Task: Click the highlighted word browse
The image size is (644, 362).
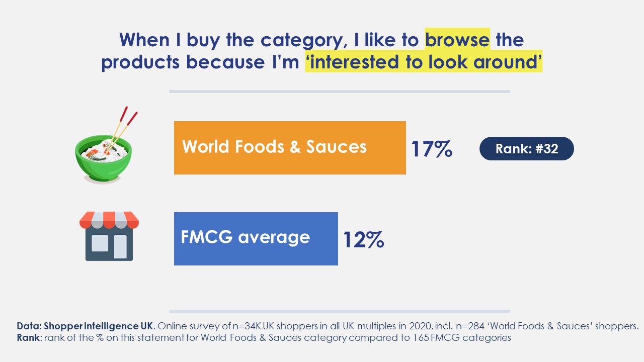Action: click(x=457, y=39)
